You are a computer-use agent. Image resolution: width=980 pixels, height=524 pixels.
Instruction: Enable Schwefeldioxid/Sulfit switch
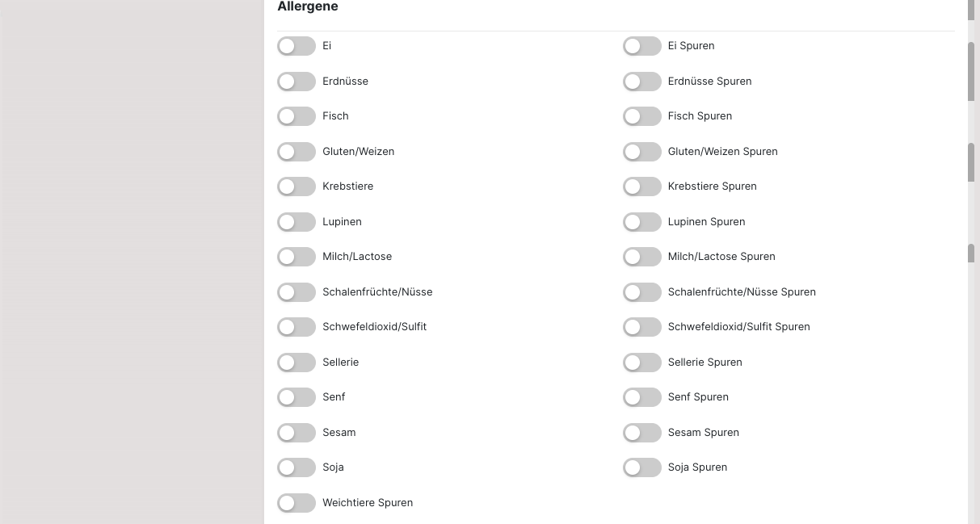click(x=297, y=327)
